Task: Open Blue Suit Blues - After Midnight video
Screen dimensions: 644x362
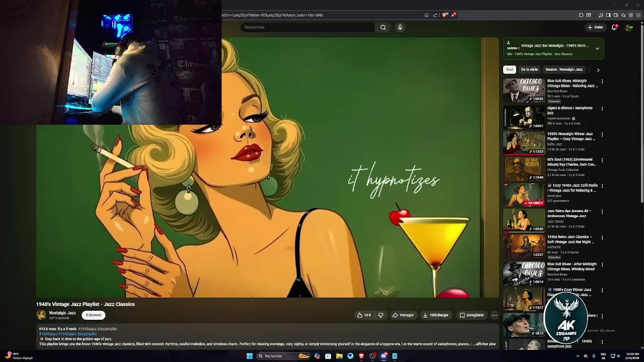Action: pyautogui.click(x=524, y=272)
